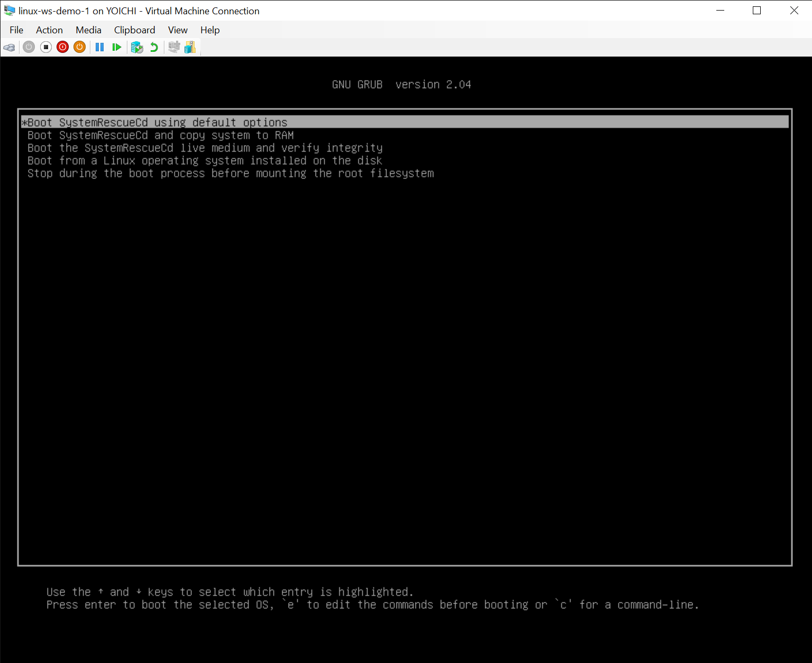The height and width of the screenshot is (663, 812).
Task: Open the Media menu
Action: point(88,30)
